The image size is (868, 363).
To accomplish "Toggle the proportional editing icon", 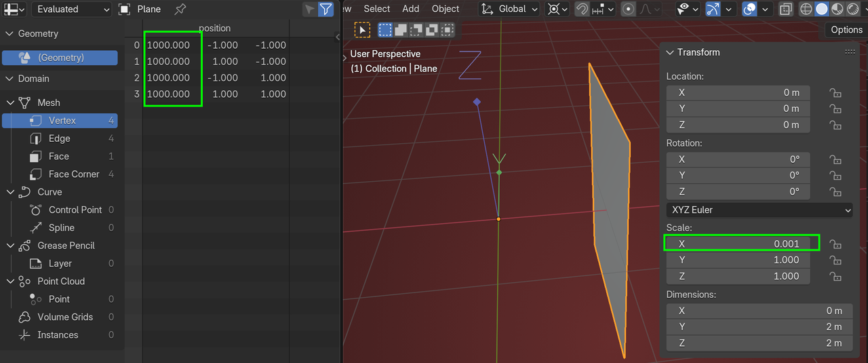I will point(628,9).
